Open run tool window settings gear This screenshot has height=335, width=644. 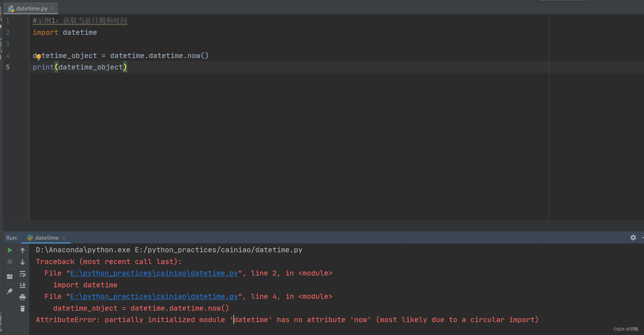pos(633,237)
